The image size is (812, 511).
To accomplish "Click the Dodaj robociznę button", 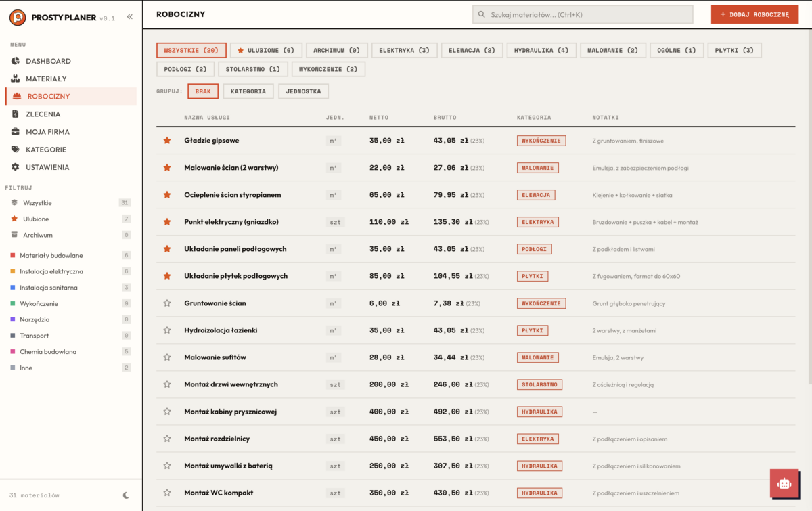I will coord(754,14).
